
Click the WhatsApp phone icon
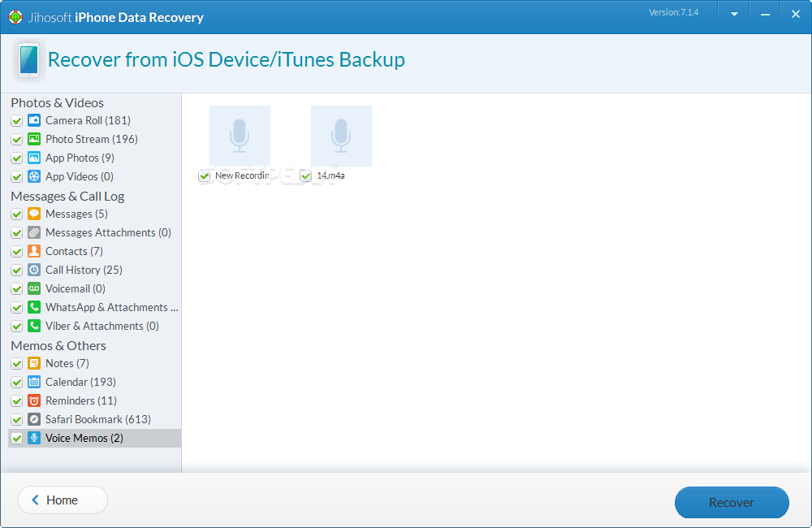click(34, 307)
